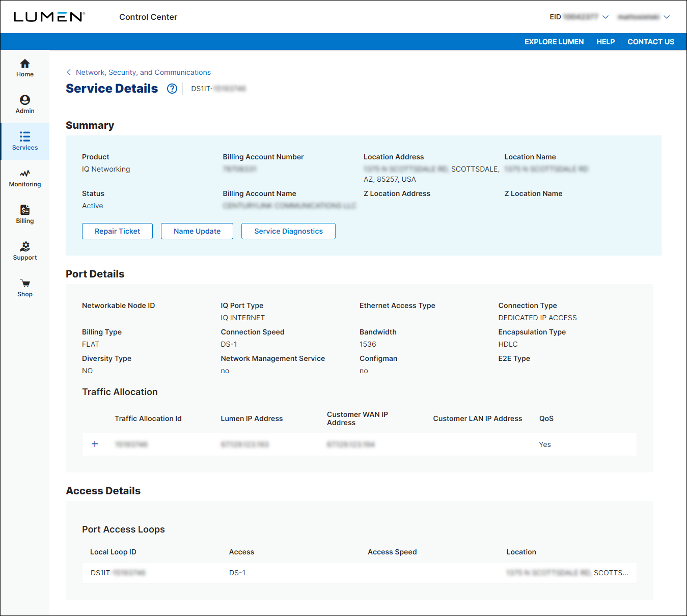The image size is (687, 616).
Task: Click the Customer LAN IP Address header
Action: [478, 418]
